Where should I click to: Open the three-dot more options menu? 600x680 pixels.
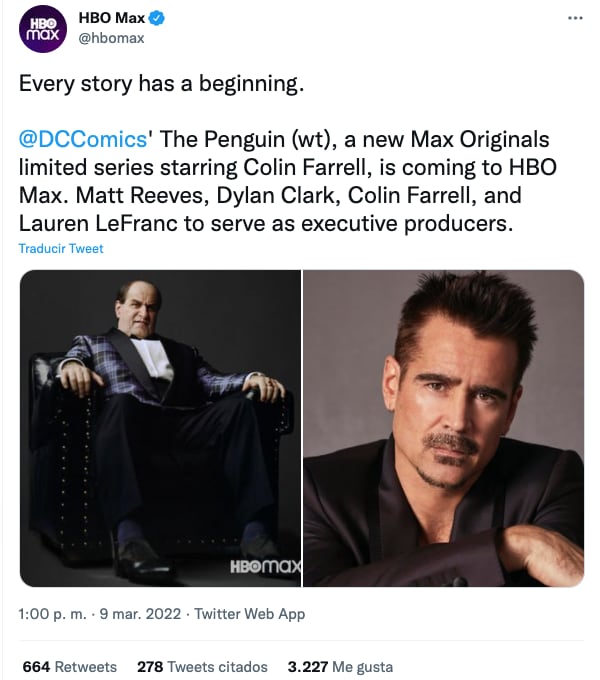point(574,19)
